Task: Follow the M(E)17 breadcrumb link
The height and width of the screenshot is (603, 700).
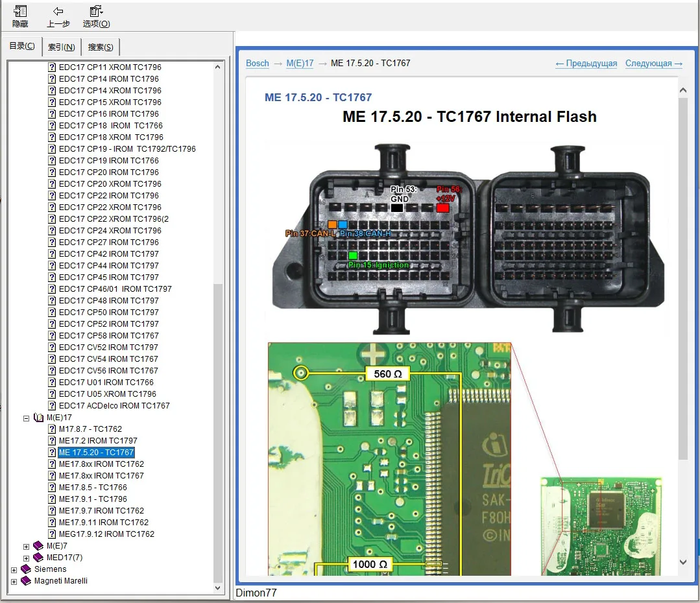Action: pos(300,64)
